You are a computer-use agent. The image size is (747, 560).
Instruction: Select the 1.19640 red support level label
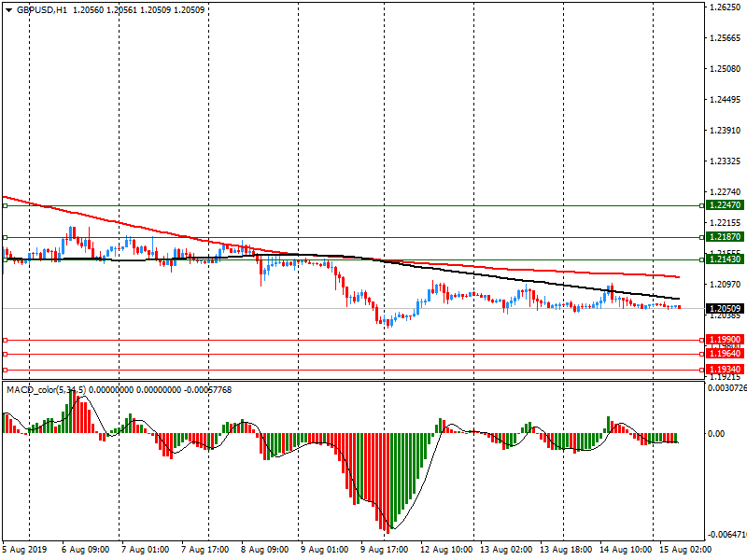[725, 354]
